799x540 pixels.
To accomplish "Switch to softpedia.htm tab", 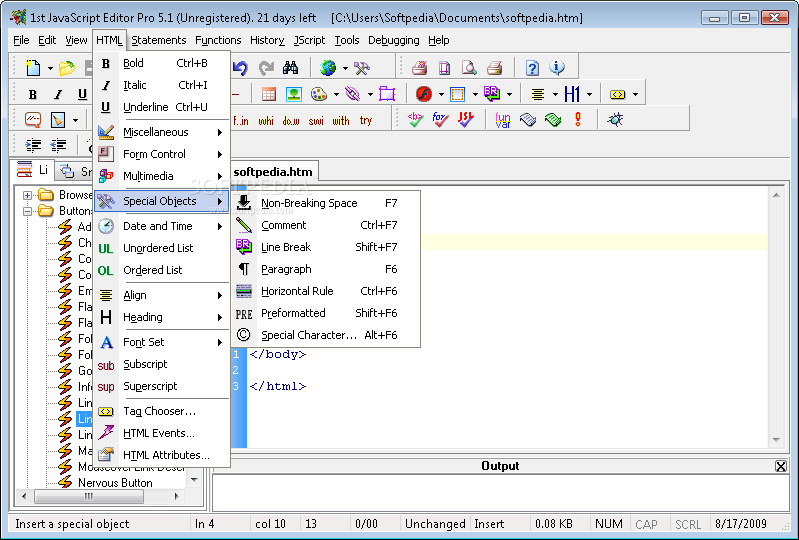I will tap(273, 172).
